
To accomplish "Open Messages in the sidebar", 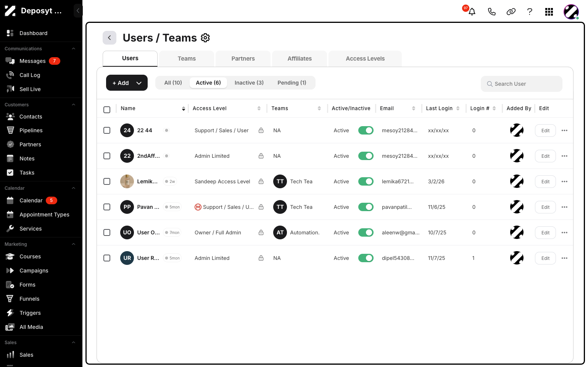I will point(32,61).
